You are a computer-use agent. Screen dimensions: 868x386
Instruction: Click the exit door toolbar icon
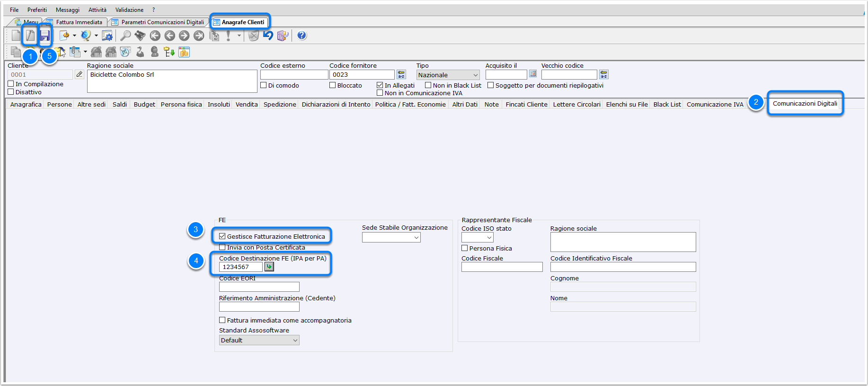(283, 36)
